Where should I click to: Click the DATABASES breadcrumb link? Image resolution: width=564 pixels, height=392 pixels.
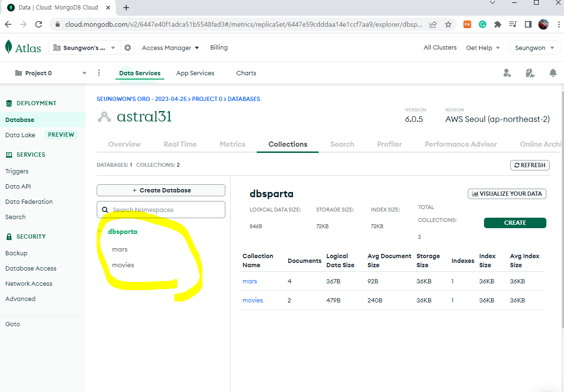click(x=244, y=99)
